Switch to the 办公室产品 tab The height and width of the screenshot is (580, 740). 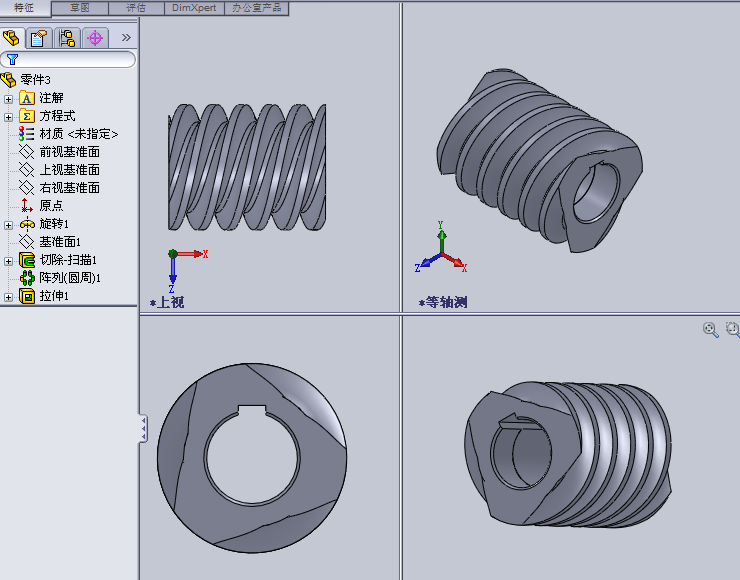[x=256, y=8]
